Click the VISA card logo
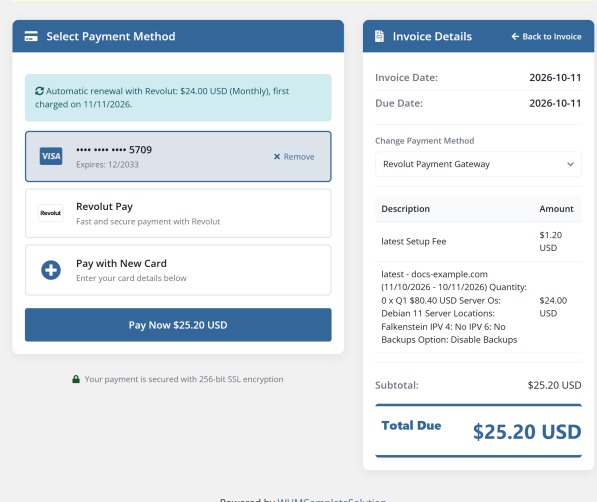Image resolution: width=597 pixels, height=502 pixels. (51, 156)
